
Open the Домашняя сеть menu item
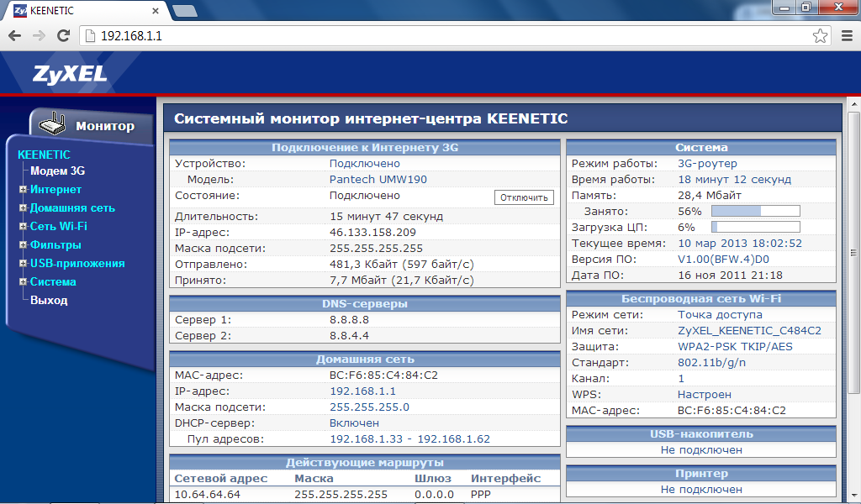(x=72, y=208)
